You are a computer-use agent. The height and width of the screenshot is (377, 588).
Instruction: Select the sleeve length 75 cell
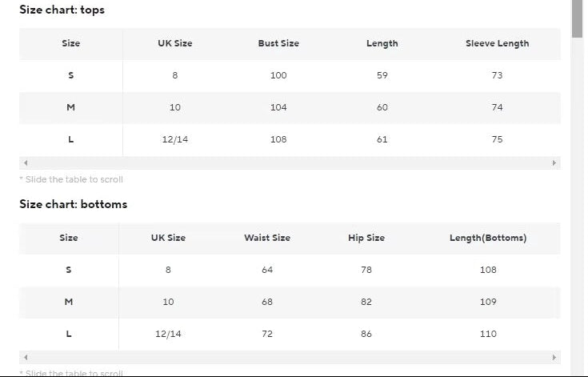click(497, 139)
